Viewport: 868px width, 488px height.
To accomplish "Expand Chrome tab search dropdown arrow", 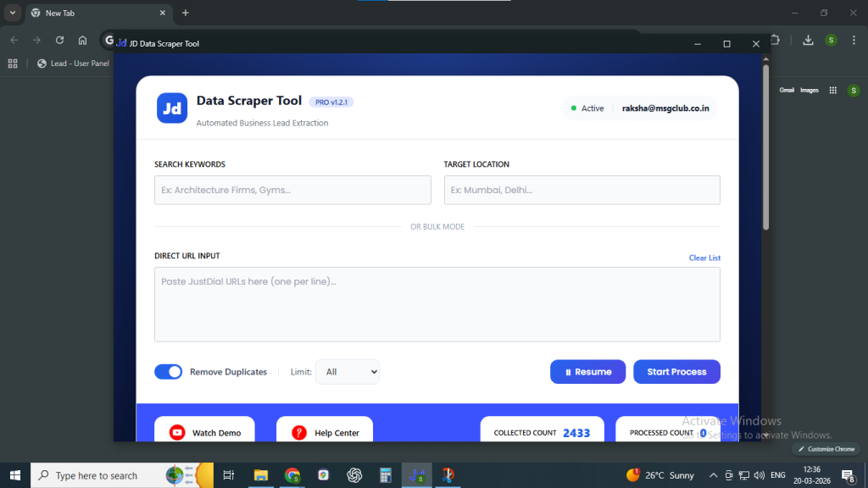I will click(x=13, y=13).
